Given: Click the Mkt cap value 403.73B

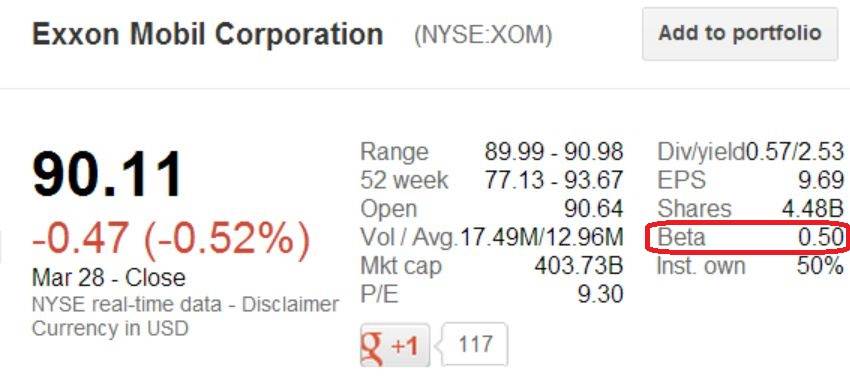Looking at the screenshot, I should click(578, 266).
